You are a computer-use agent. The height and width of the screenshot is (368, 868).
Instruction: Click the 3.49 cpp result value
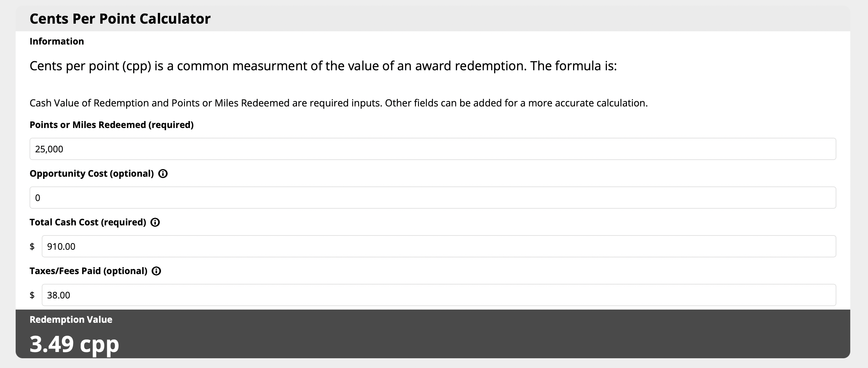(x=74, y=344)
